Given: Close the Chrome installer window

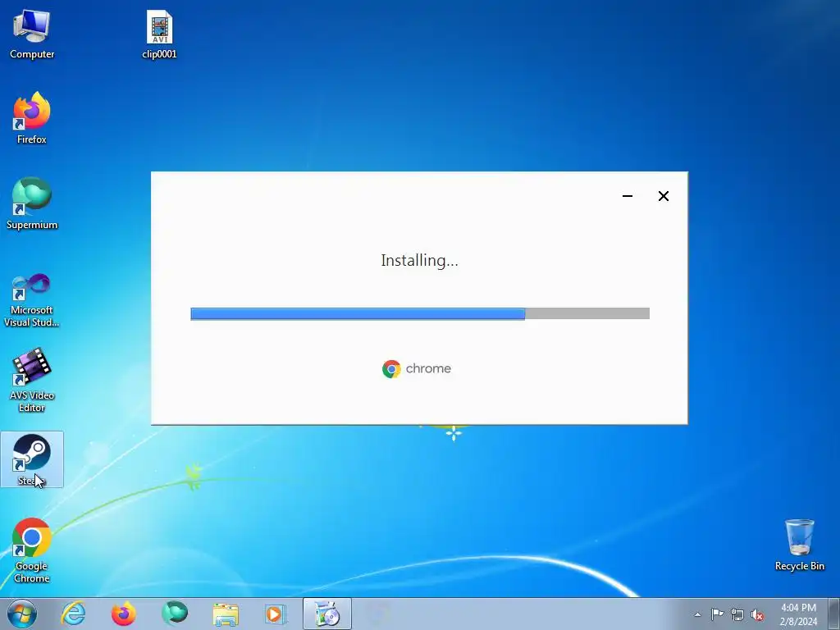Looking at the screenshot, I should pos(663,196).
